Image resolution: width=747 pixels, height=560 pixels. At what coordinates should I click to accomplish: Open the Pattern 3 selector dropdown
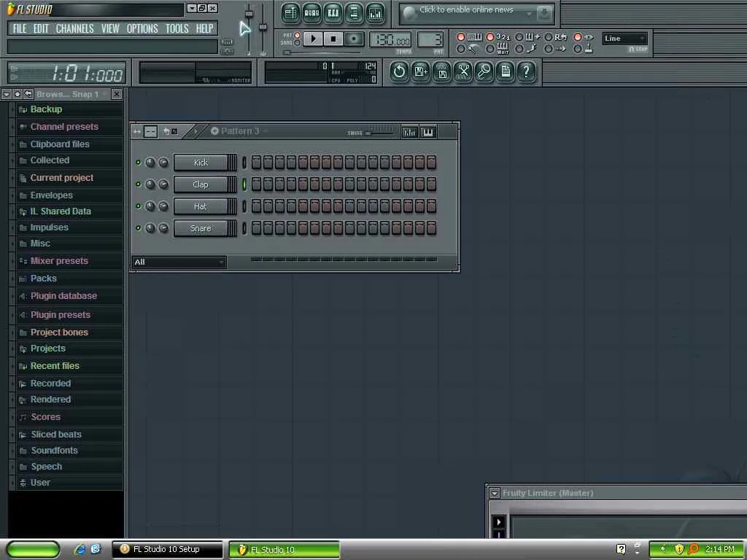[x=239, y=131]
